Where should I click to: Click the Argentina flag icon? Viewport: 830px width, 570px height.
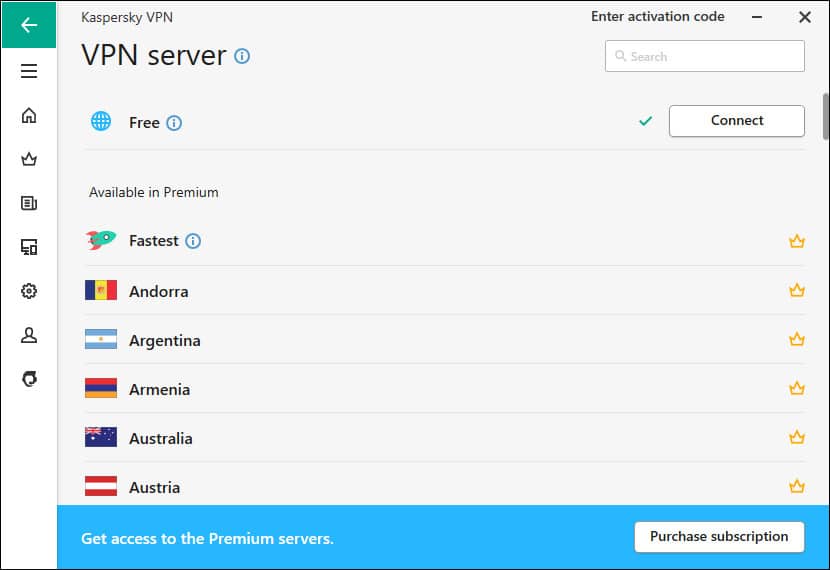pos(101,339)
